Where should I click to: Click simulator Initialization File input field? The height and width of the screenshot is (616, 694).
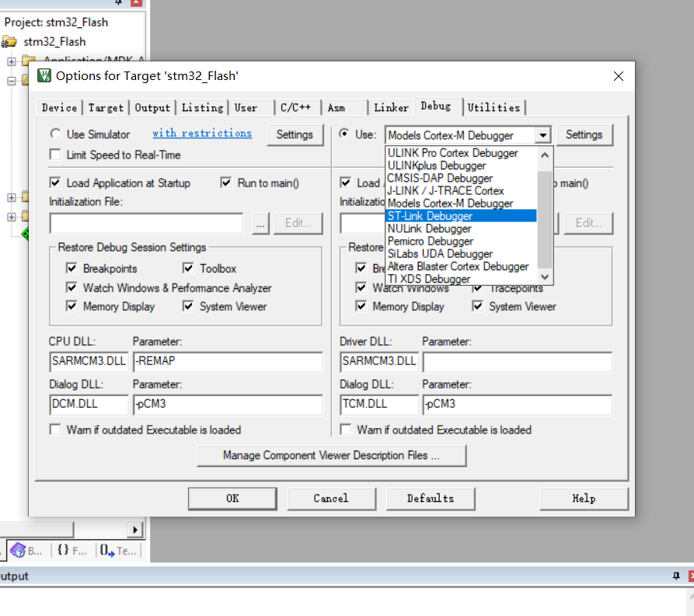tap(147, 224)
